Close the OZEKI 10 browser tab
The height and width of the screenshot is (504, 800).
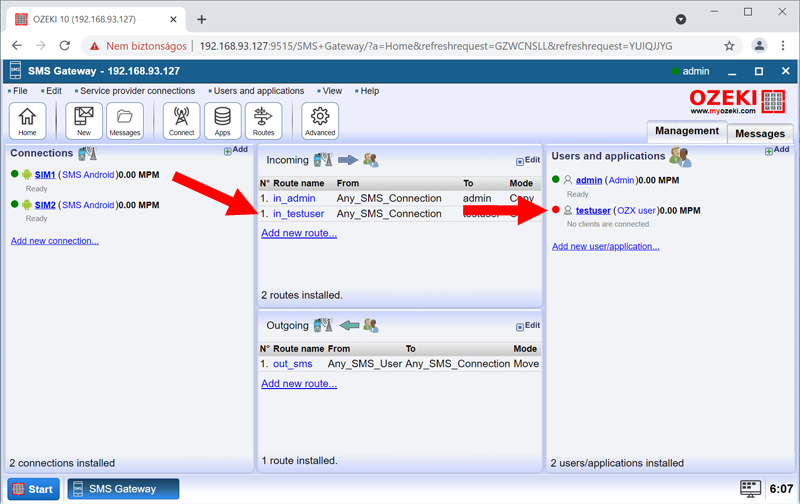coord(173,19)
